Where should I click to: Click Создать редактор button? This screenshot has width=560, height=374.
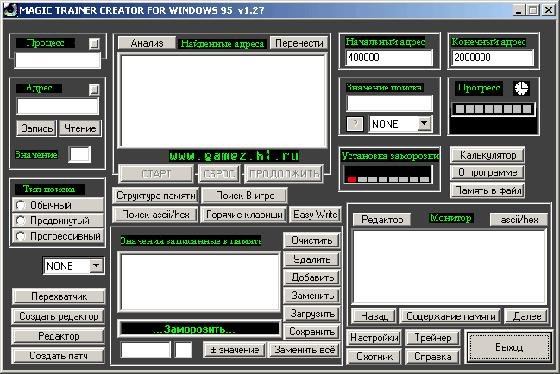[x=59, y=316]
